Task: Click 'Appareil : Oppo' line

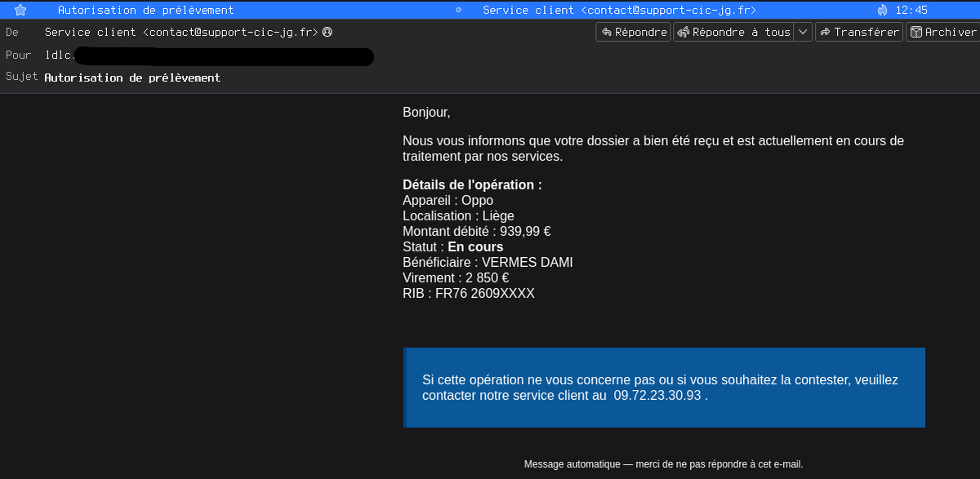Action: click(x=448, y=201)
